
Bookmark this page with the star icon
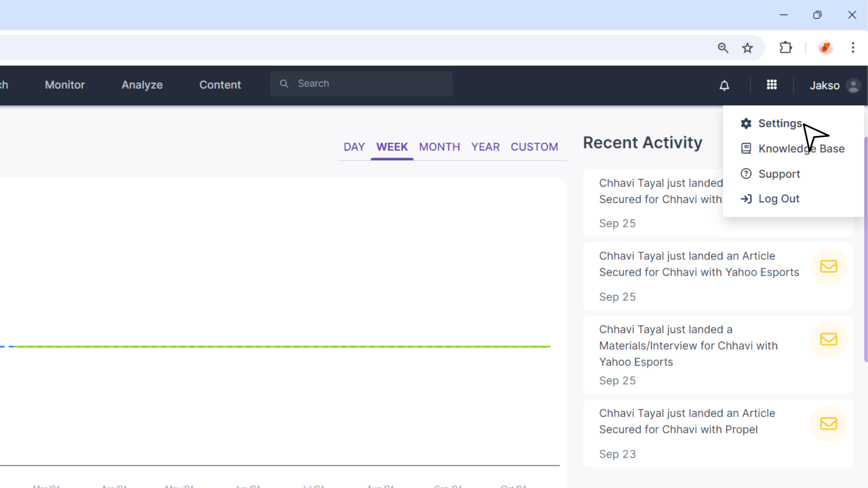(747, 48)
